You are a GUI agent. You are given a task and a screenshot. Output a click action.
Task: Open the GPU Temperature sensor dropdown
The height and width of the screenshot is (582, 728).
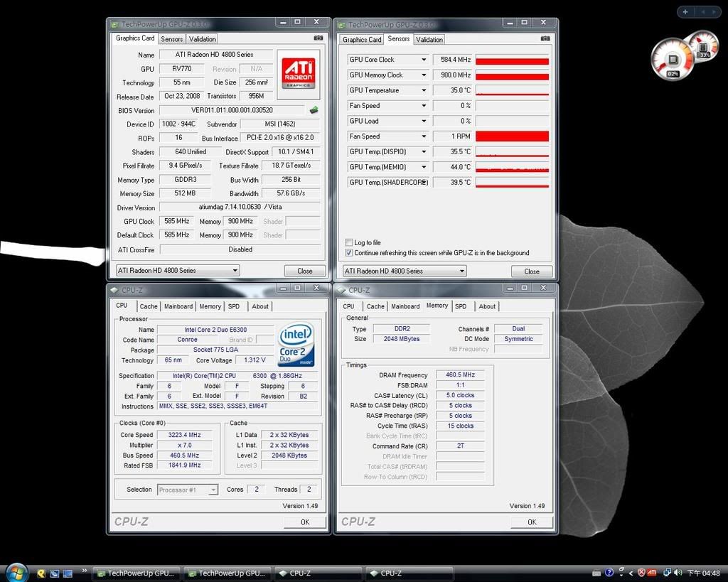[424, 90]
